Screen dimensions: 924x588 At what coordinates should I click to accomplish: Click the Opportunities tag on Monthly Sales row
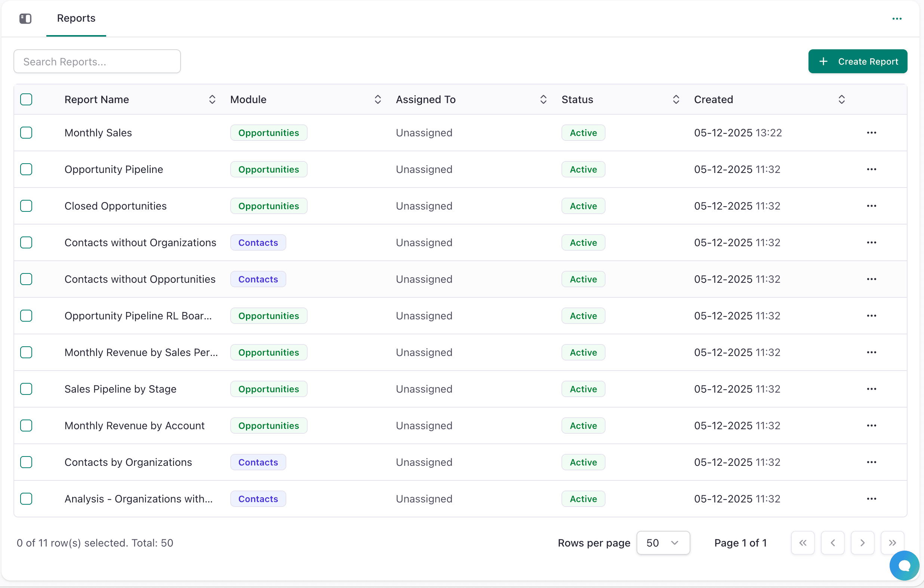(269, 133)
